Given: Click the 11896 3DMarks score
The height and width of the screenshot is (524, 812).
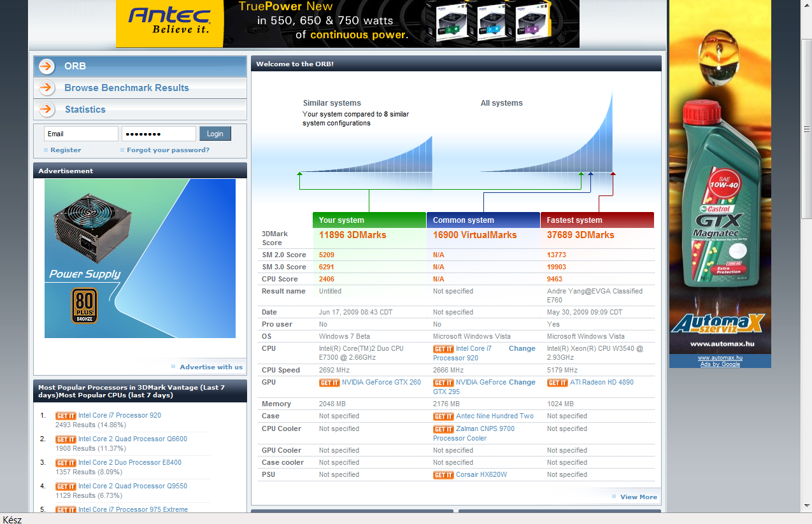Looking at the screenshot, I should point(353,235).
